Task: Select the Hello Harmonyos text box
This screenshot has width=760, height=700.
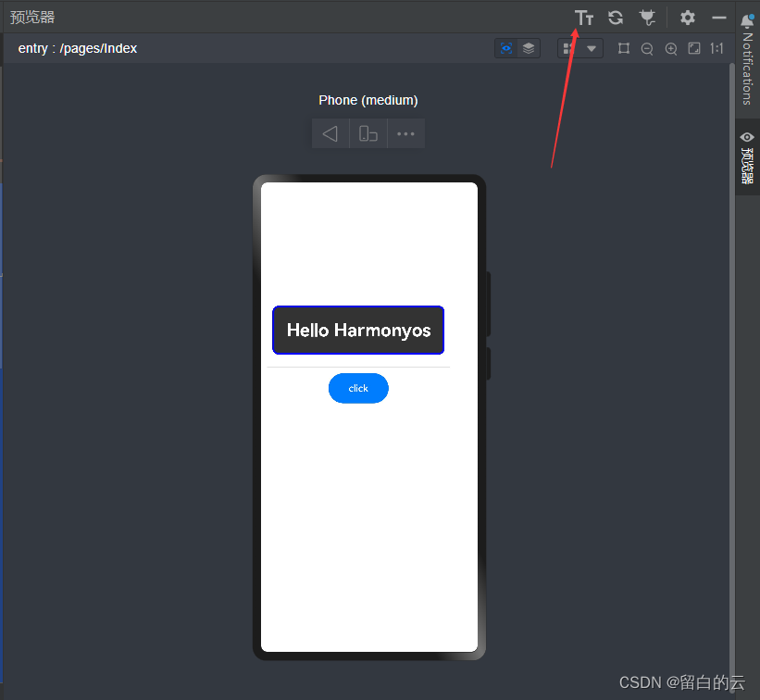Action: click(x=358, y=331)
